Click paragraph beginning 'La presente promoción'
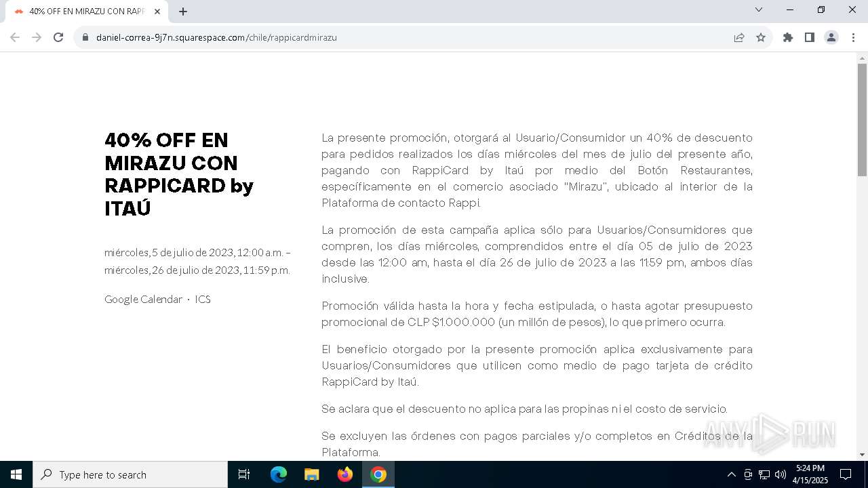Screen dimensions: 868x488 [x=537, y=170]
